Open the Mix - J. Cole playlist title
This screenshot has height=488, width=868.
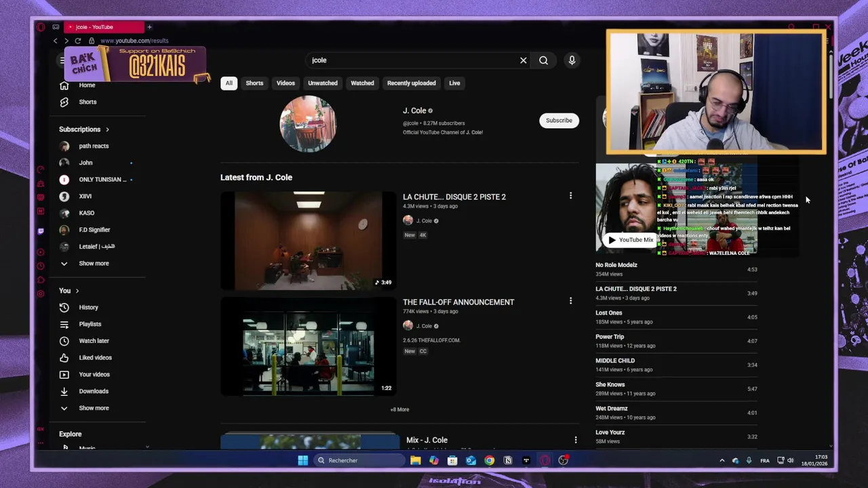427,440
